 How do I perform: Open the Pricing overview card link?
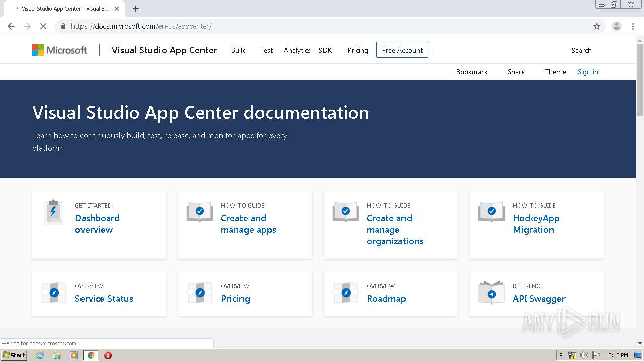point(235,299)
